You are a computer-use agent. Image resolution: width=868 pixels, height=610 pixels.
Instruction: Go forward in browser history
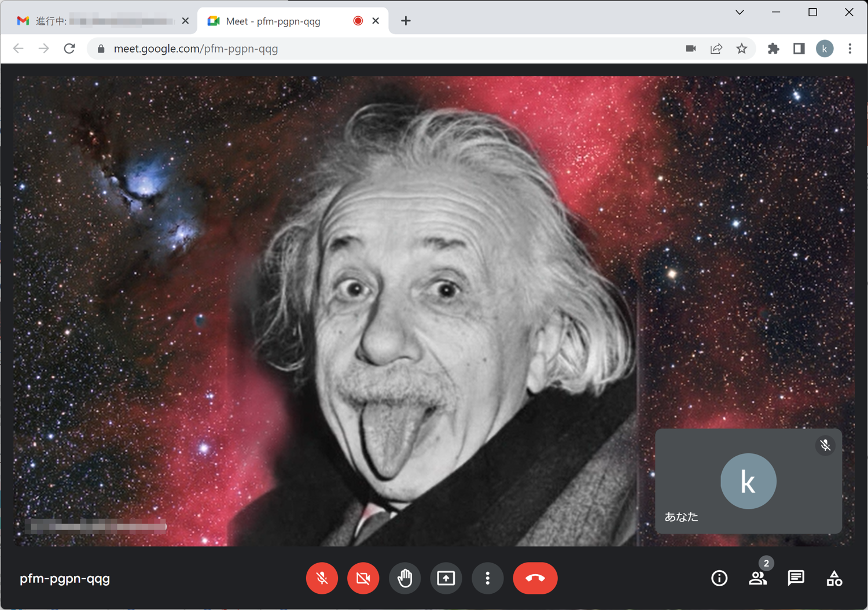(x=44, y=49)
